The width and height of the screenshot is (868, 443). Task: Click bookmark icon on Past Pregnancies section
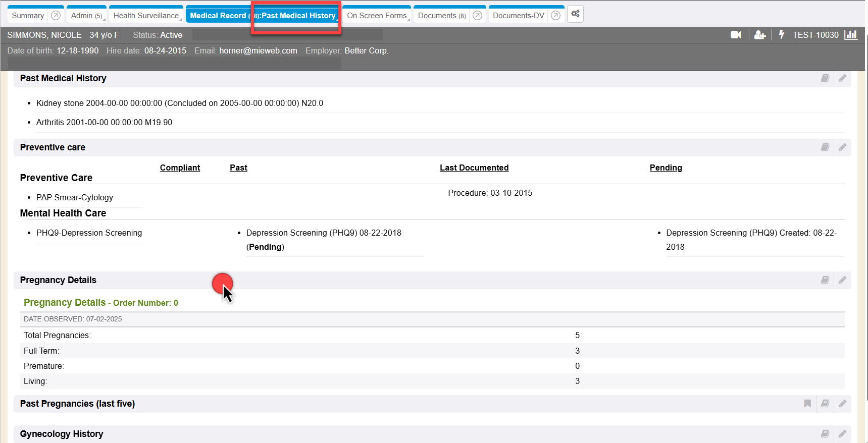(x=807, y=404)
